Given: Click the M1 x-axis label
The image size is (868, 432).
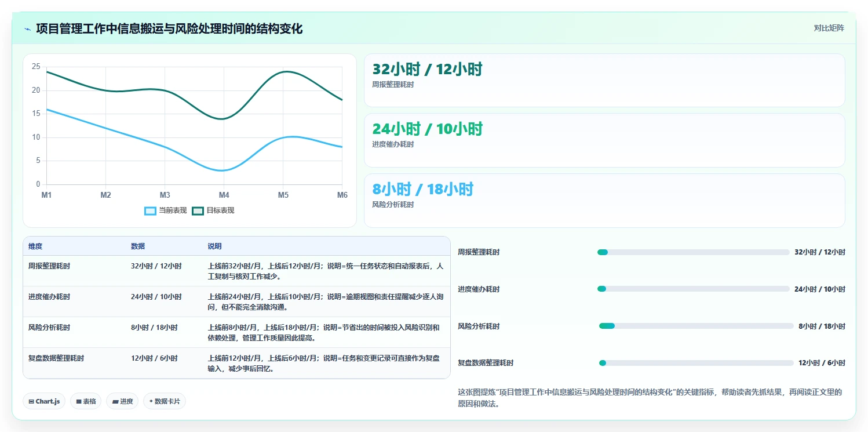Looking at the screenshot, I should coord(46,195).
